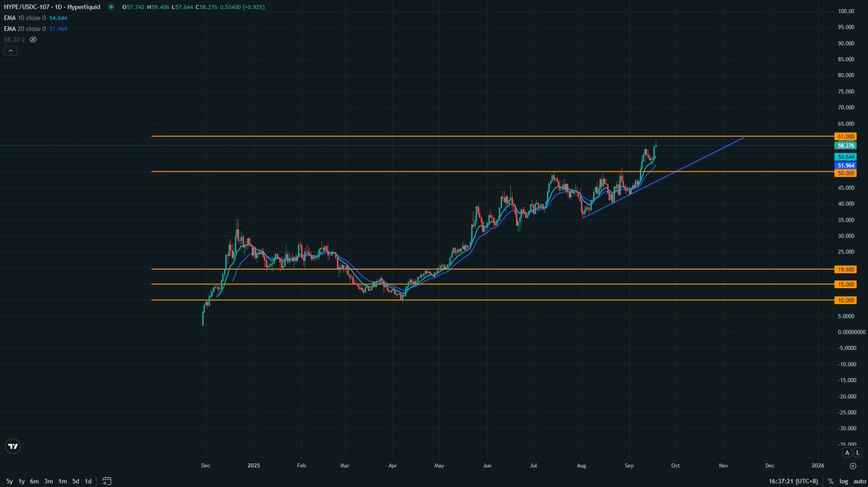This screenshot has width=868, height=487.
Task: Toggle percent scale mode
Action: point(831,480)
